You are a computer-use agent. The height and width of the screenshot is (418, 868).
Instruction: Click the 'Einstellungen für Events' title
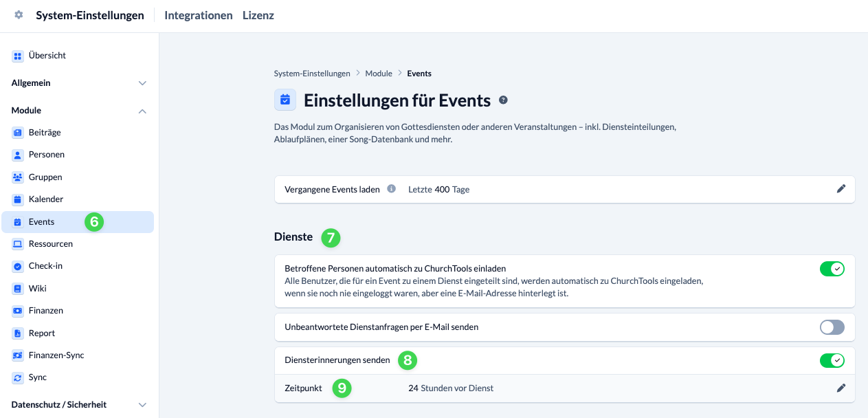pos(397,101)
